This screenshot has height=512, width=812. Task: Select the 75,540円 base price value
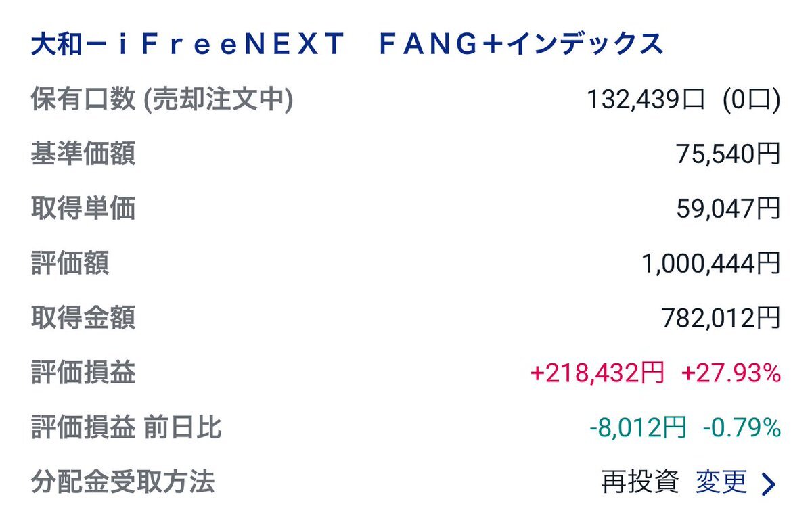(728, 155)
